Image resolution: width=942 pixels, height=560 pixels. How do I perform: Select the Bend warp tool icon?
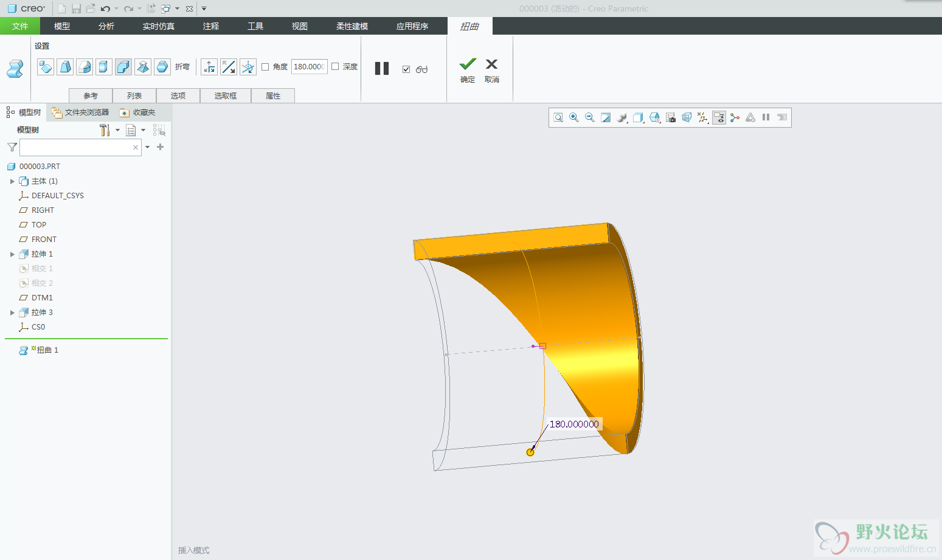123,67
